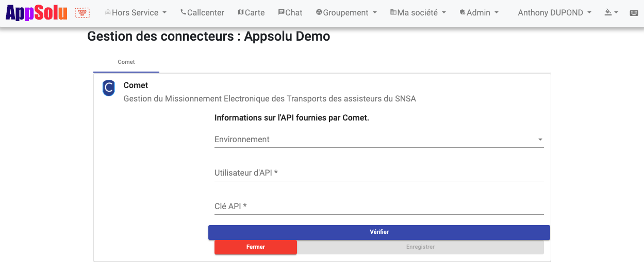Focus the Clé API field
Screen dimensions: 644x275
point(379,206)
